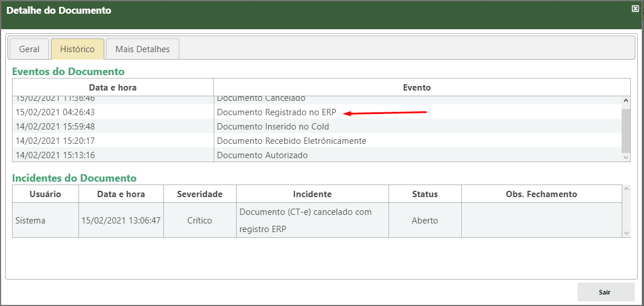644x306 pixels.
Task: Click the Usuário column header
Action: pyautogui.click(x=45, y=194)
